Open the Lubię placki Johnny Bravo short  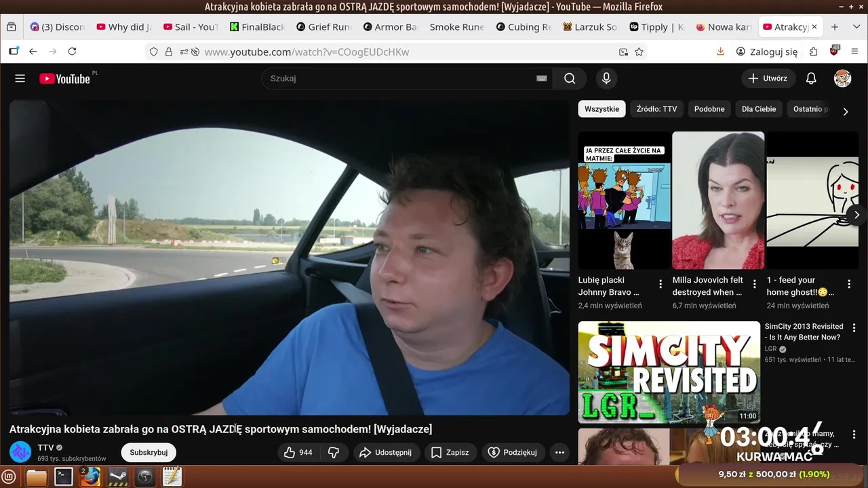624,201
